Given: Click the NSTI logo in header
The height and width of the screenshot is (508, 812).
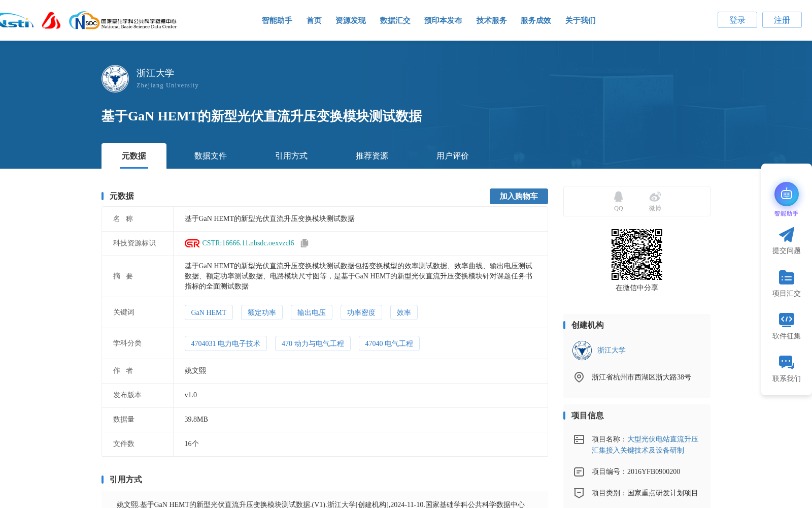Looking at the screenshot, I should pos(16,20).
